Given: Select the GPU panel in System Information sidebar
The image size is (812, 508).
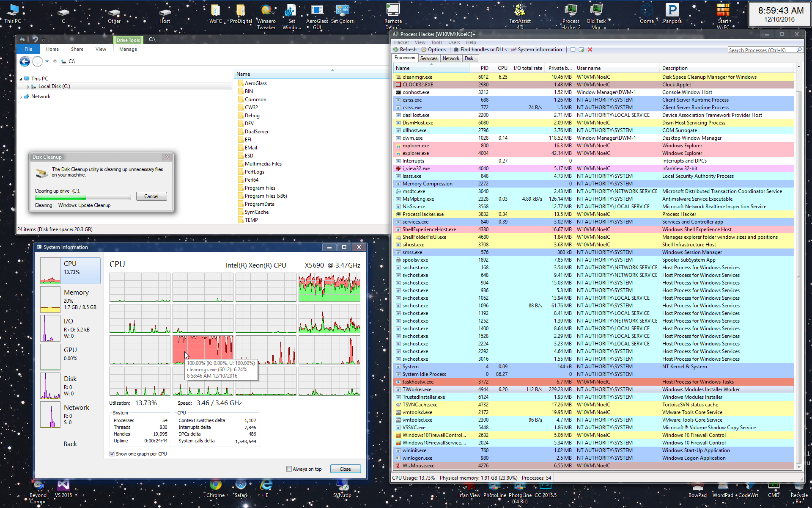Looking at the screenshot, I should pos(70,357).
